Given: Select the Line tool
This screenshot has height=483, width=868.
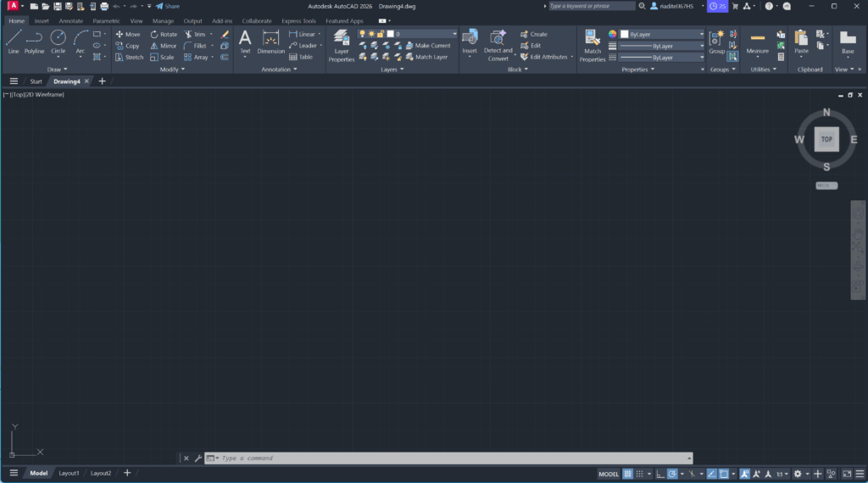Looking at the screenshot, I should tap(14, 42).
